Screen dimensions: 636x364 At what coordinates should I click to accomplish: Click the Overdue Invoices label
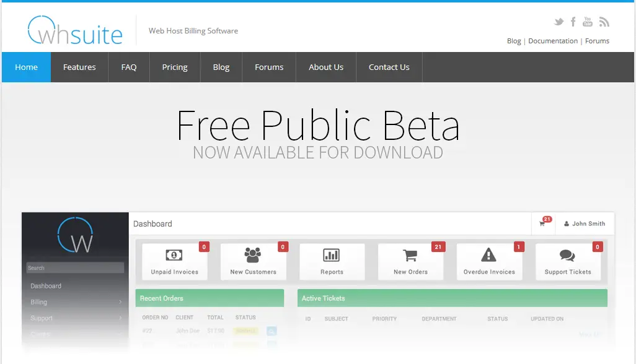pyautogui.click(x=489, y=272)
